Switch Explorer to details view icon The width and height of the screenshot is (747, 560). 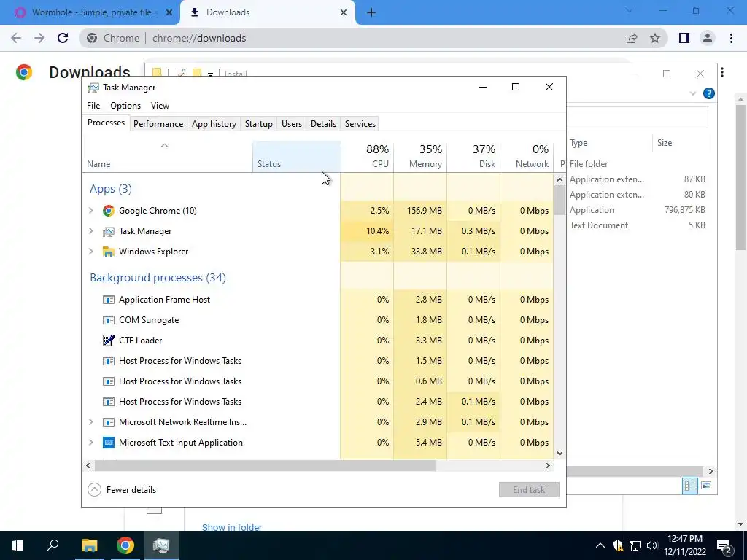[690, 486]
